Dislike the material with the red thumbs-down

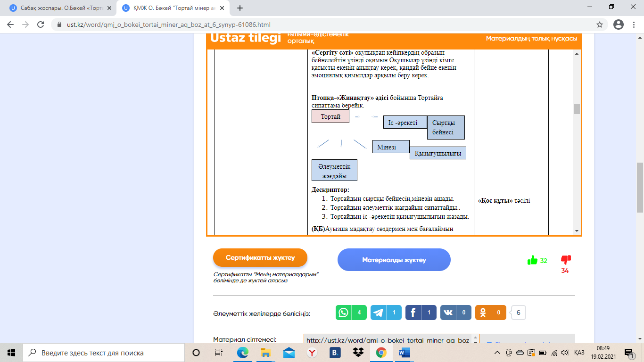point(566,260)
